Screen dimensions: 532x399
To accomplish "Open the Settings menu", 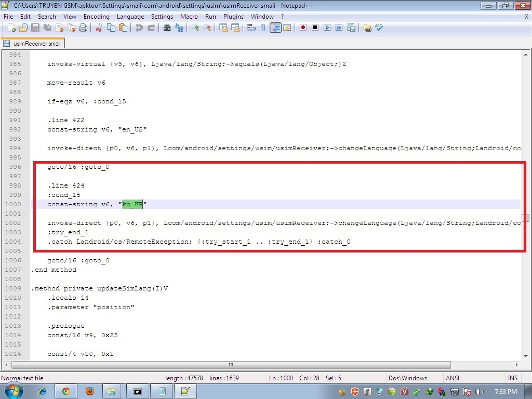I will pos(162,16).
